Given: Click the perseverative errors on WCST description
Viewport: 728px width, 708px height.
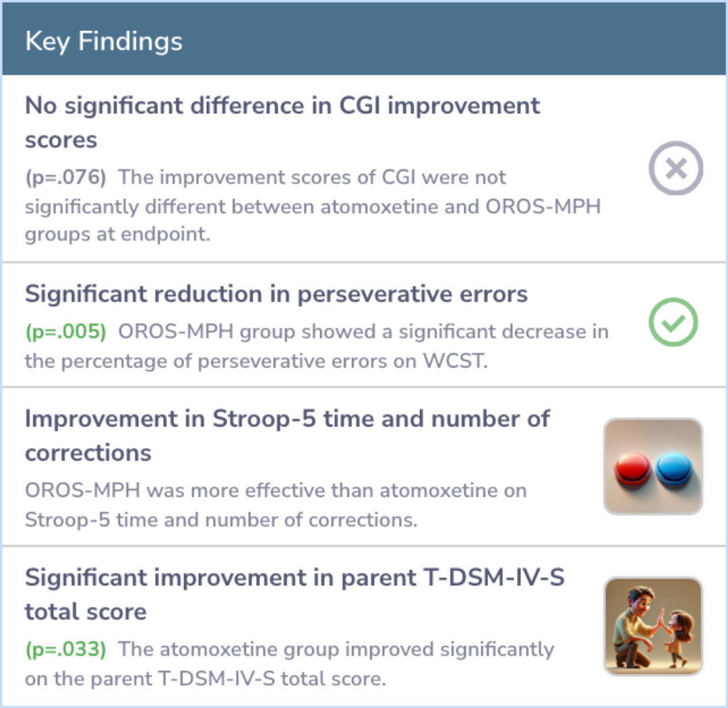Looking at the screenshot, I should (x=317, y=346).
